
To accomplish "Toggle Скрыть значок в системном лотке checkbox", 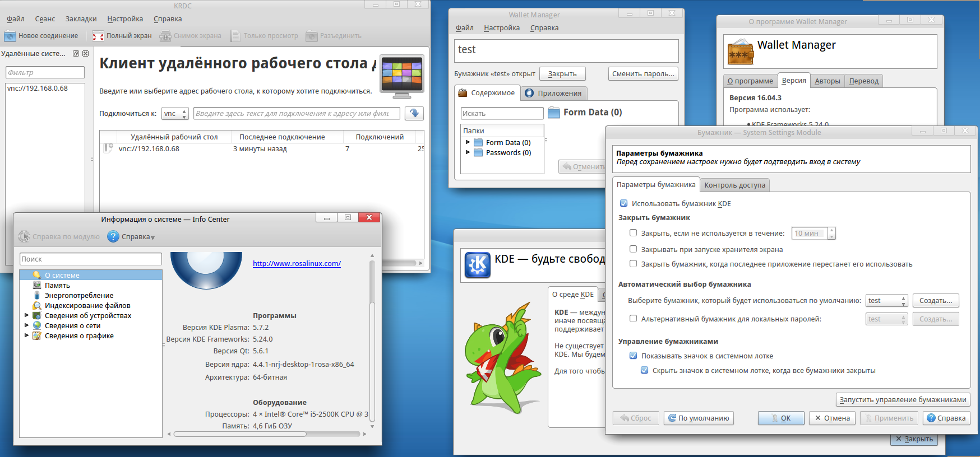I will tap(644, 370).
